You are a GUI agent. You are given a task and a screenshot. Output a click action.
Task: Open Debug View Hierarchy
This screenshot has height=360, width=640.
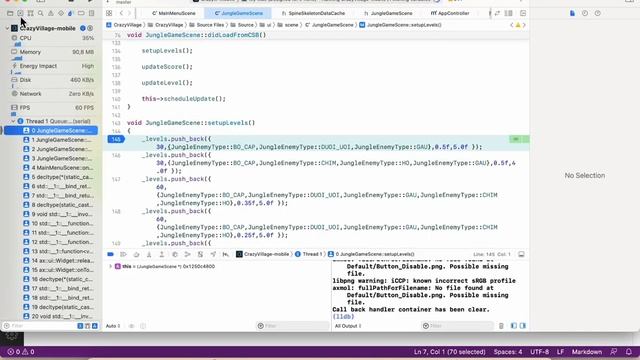pyautogui.click(x=175, y=254)
